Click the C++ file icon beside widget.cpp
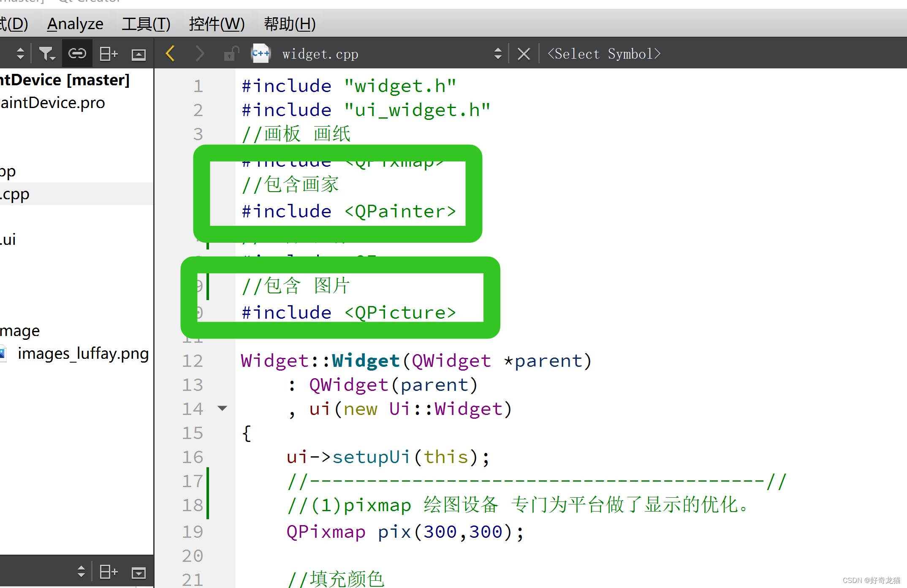The height and width of the screenshot is (588, 907). click(261, 54)
